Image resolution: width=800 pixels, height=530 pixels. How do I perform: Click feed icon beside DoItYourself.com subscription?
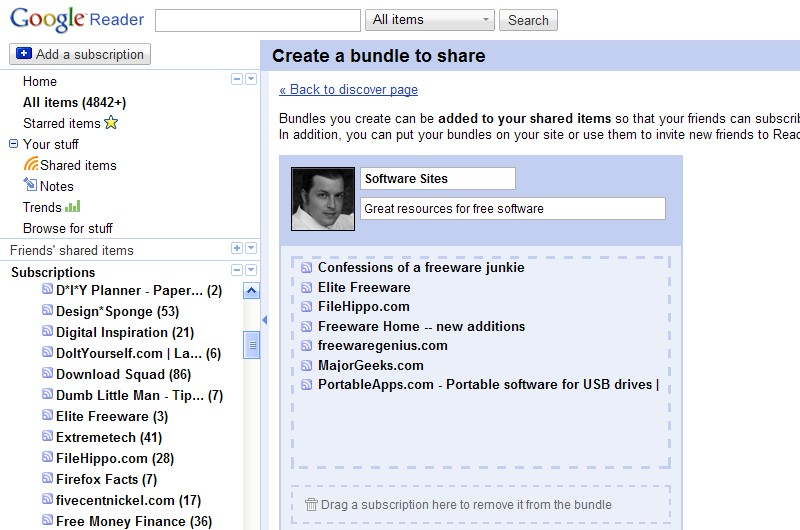point(47,352)
